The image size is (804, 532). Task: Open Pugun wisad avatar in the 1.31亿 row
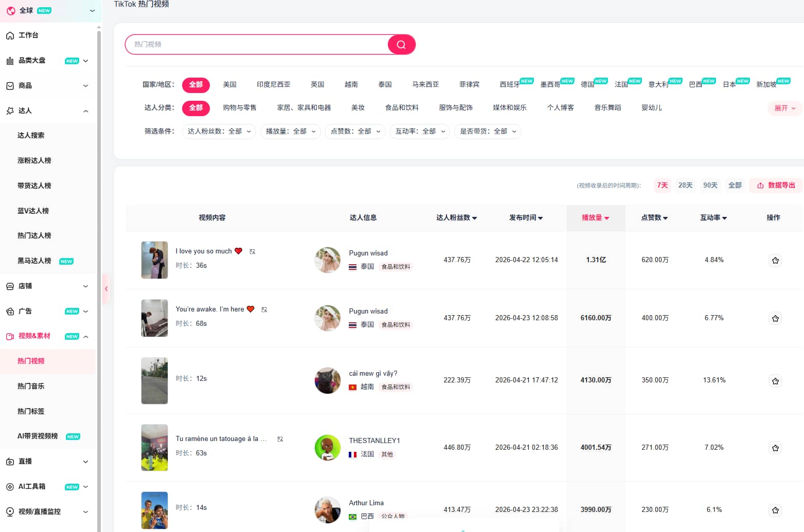point(328,260)
